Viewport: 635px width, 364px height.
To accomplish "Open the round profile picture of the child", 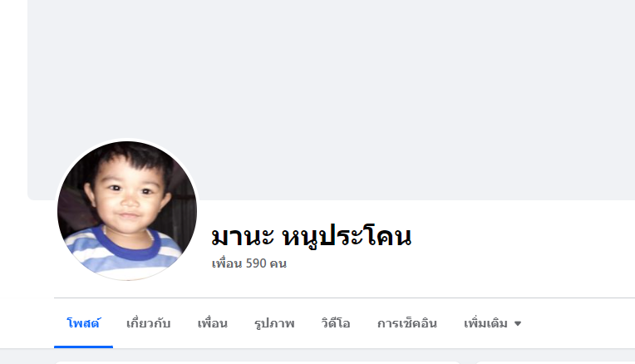I will (127, 210).
